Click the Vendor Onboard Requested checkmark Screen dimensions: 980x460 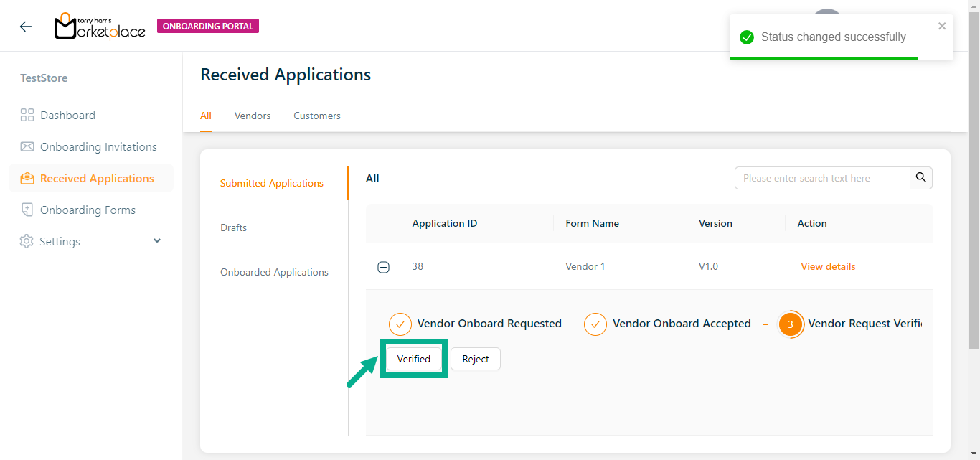(x=400, y=324)
